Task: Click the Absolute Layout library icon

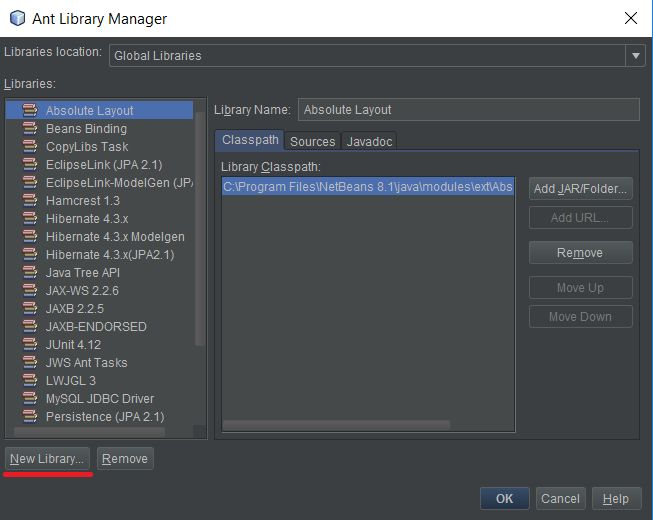Action: click(x=30, y=110)
